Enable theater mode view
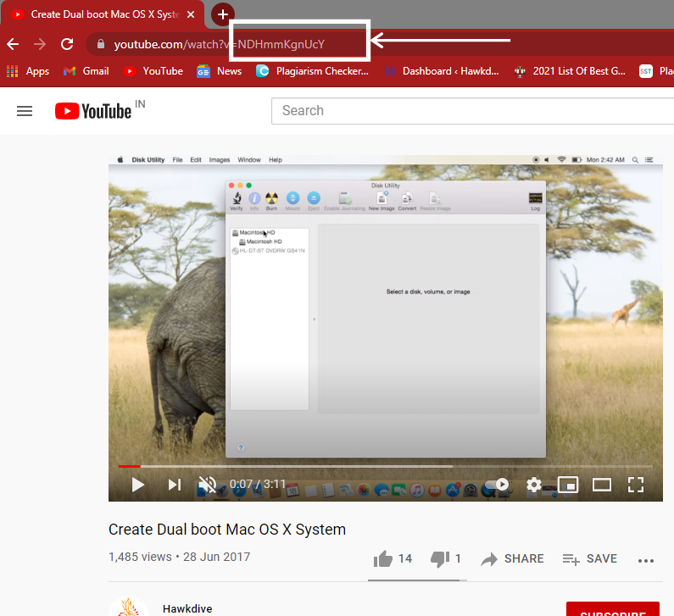The width and height of the screenshot is (674, 616). point(601,485)
